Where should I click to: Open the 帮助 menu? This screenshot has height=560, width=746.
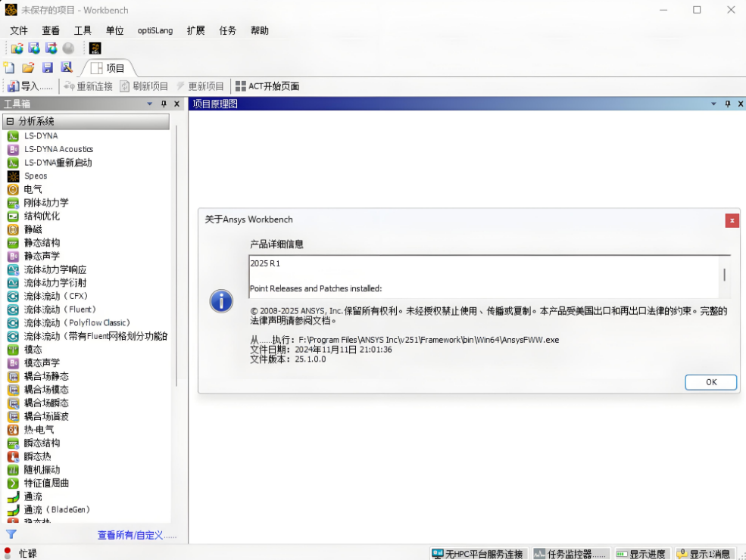pos(260,30)
